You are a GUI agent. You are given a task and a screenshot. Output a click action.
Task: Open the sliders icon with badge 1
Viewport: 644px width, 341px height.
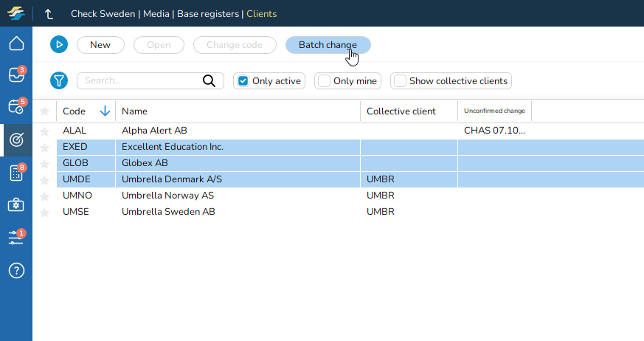point(16,238)
